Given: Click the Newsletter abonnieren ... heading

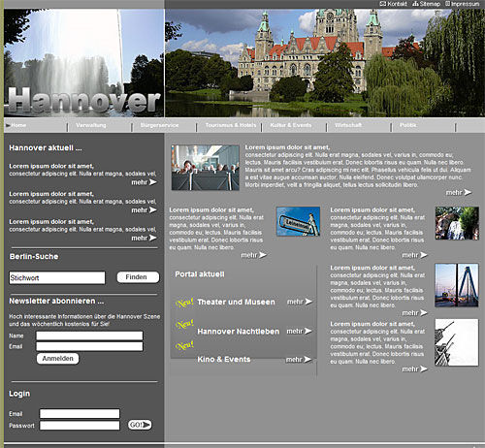Looking at the screenshot, I should 56,301.
